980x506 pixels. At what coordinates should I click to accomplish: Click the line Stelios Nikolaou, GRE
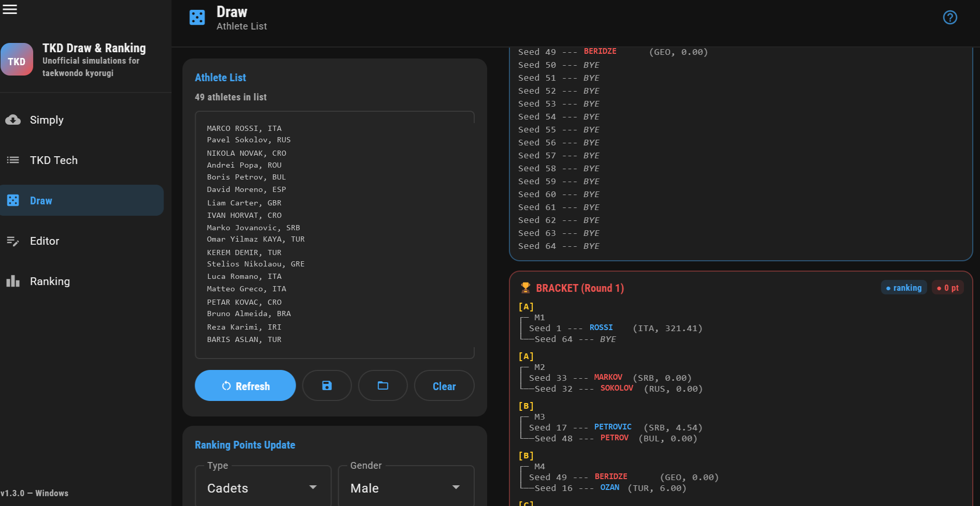256,264
